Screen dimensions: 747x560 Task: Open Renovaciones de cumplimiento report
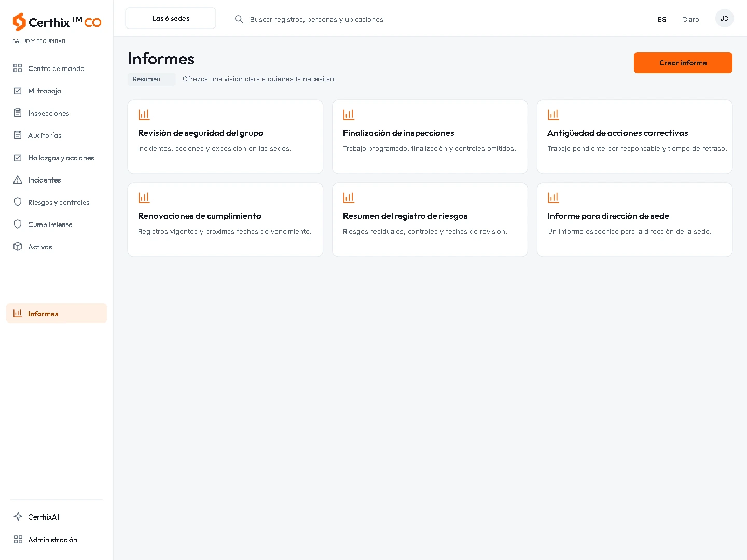tap(225, 219)
